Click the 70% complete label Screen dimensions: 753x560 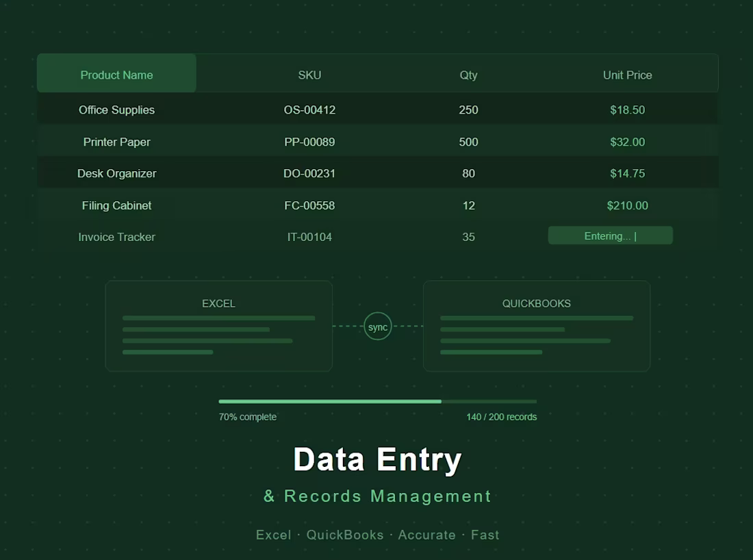pyautogui.click(x=247, y=417)
